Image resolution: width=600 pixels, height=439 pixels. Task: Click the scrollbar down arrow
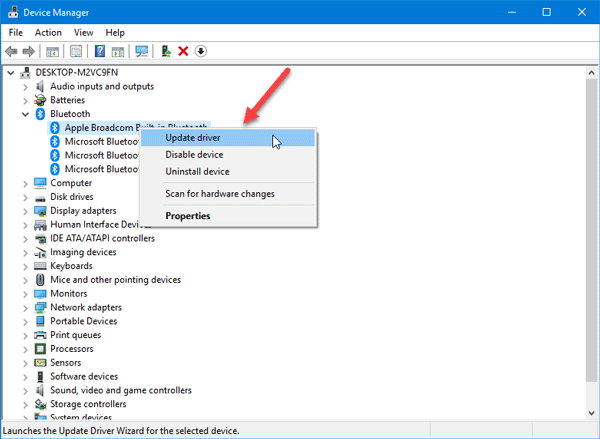coord(591,413)
